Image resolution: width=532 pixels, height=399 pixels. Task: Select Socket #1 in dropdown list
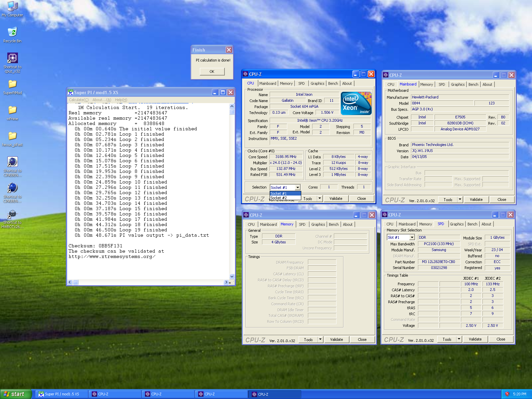[285, 194]
